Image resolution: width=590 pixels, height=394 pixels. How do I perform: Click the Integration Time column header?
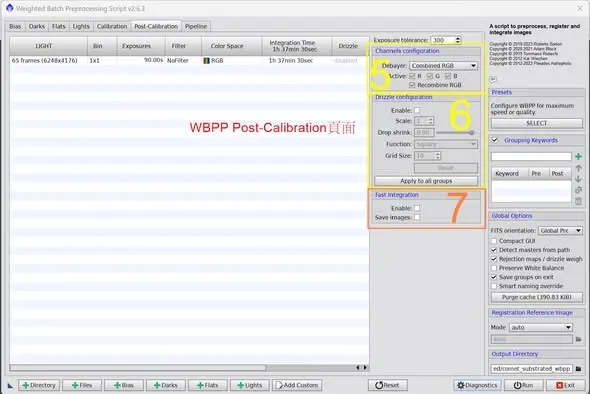tap(297, 46)
